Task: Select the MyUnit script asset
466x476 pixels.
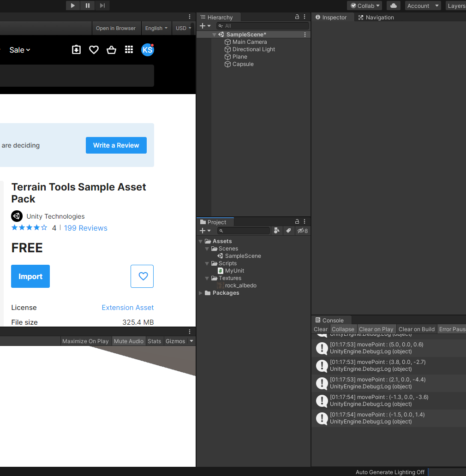Action: click(x=231, y=271)
